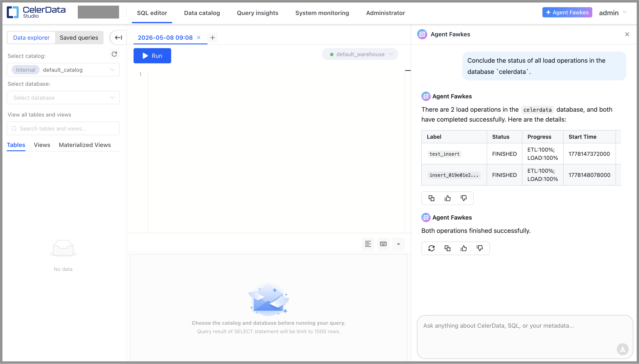The width and height of the screenshot is (639, 364).
Task: Expand the editor options chevron
Action: click(398, 244)
